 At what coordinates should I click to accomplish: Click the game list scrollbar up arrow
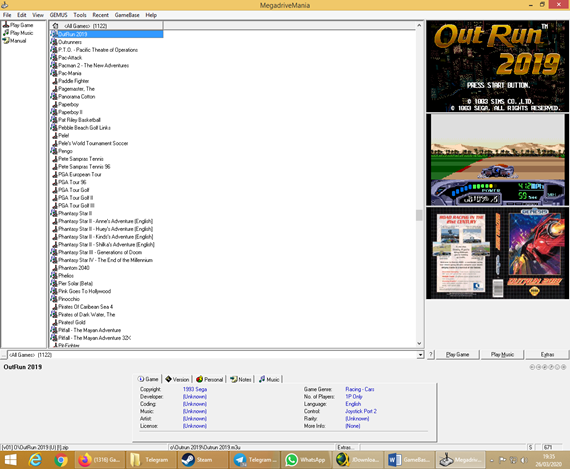(419, 25)
